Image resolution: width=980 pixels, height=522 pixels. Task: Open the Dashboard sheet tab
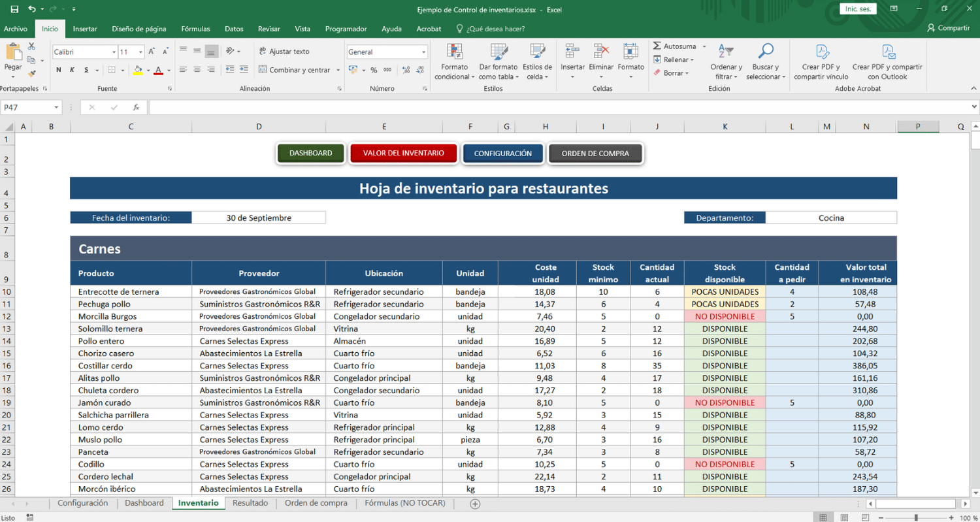point(144,503)
